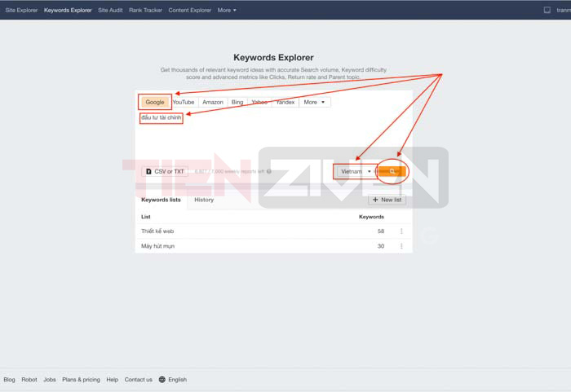This screenshot has height=392, width=571.
Task: Create a list with New list button
Action: click(387, 200)
